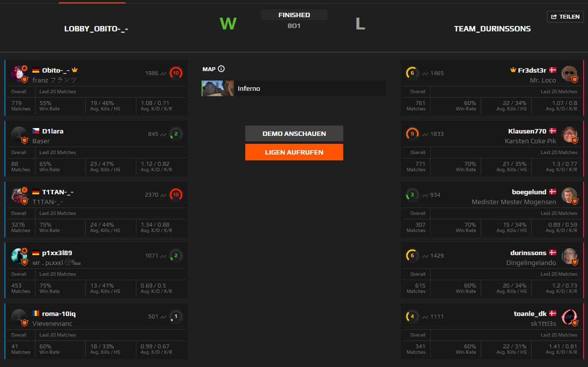Click the Inferno map thumbnail
The width and height of the screenshot is (588, 367).
click(x=218, y=88)
